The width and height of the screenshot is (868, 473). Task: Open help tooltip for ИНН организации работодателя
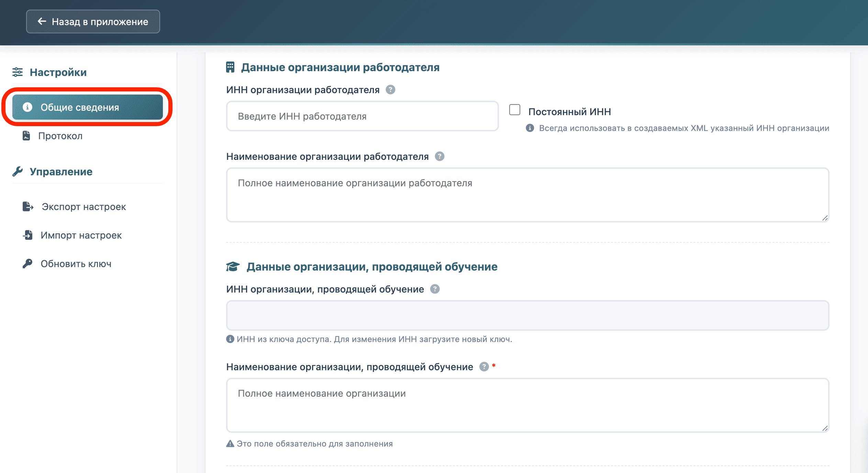[390, 90]
